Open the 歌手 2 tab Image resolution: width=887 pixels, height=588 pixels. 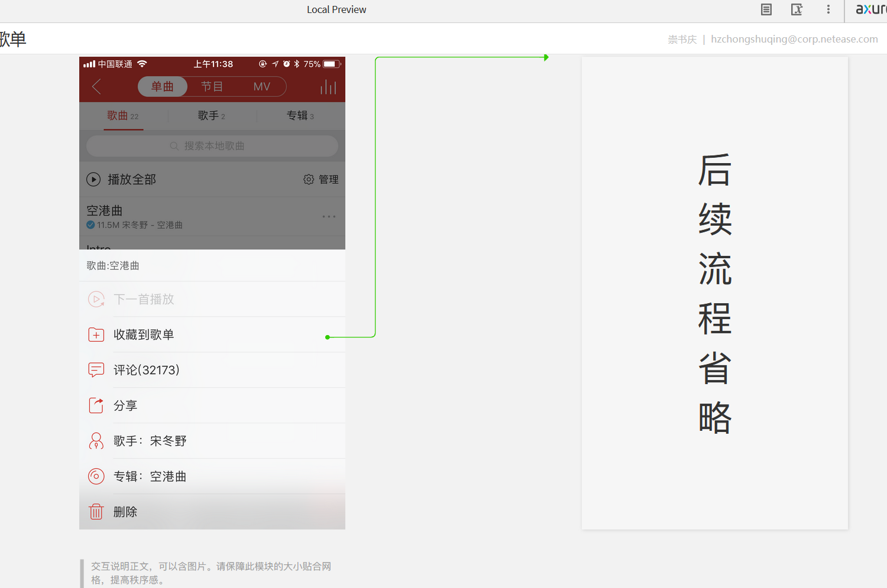click(212, 116)
